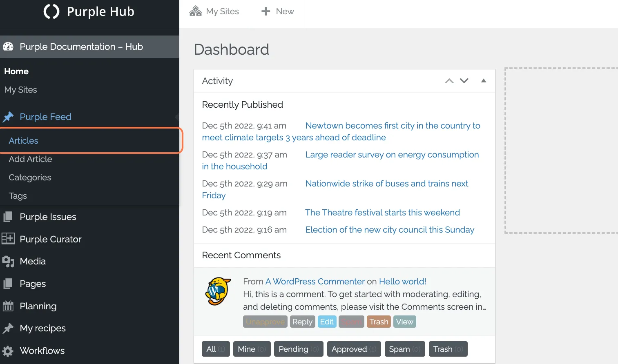Open My Sites in the top bar
Viewport: 618px width, 364px height.
pyautogui.click(x=214, y=11)
